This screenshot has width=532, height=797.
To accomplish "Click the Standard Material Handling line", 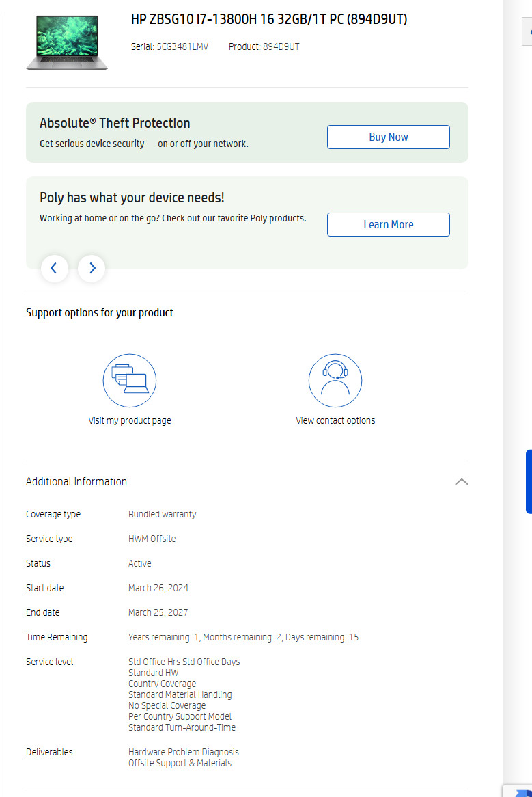I will pyautogui.click(x=180, y=694).
